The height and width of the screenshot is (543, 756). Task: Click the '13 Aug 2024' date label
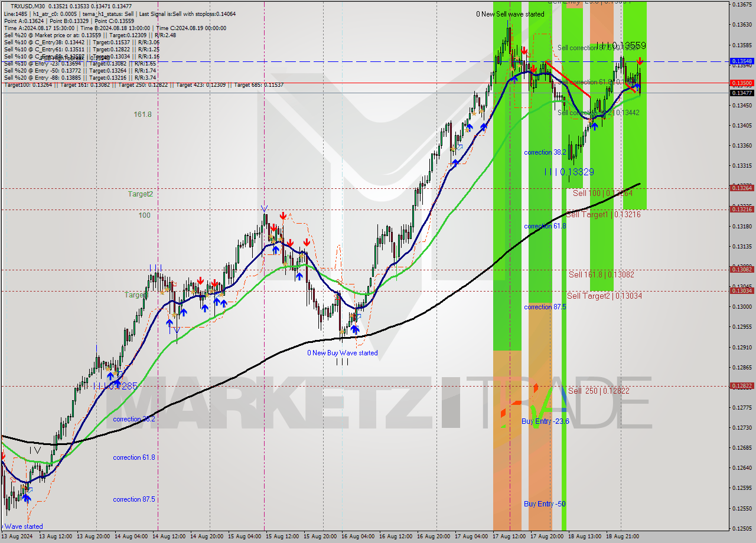click(x=18, y=537)
